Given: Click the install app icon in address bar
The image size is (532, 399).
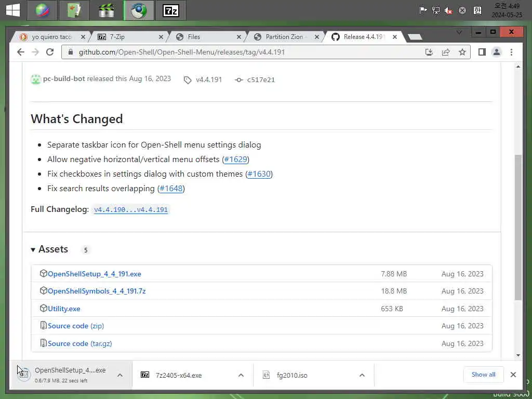Looking at the screenshot, I should point(429,52).
